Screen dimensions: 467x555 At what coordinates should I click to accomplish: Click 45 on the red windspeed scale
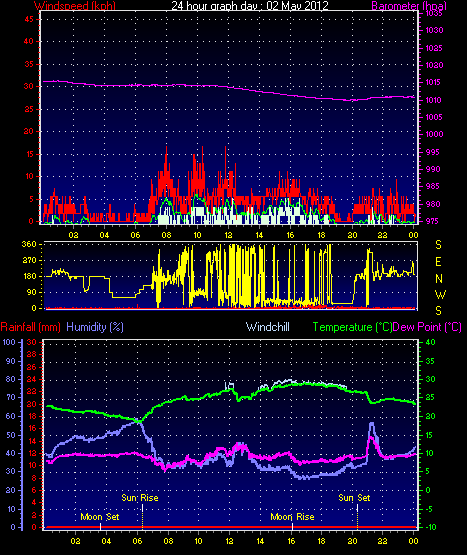click(29, 19)
